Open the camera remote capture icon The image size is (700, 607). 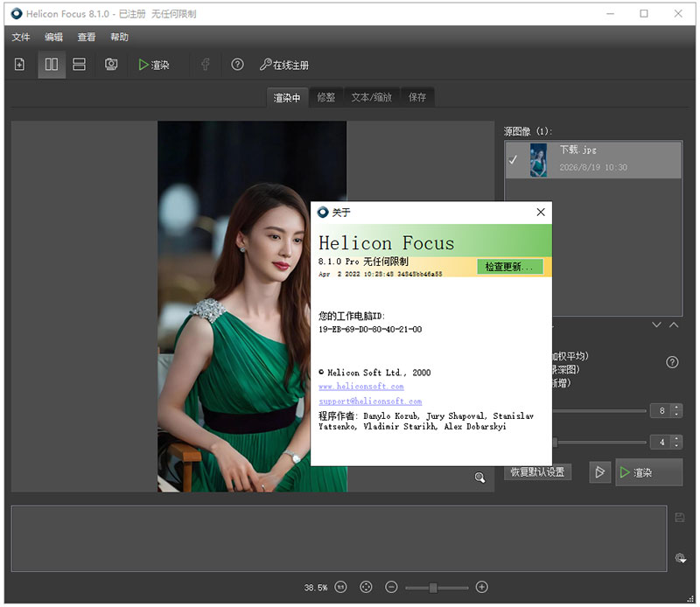coord(111,65)
